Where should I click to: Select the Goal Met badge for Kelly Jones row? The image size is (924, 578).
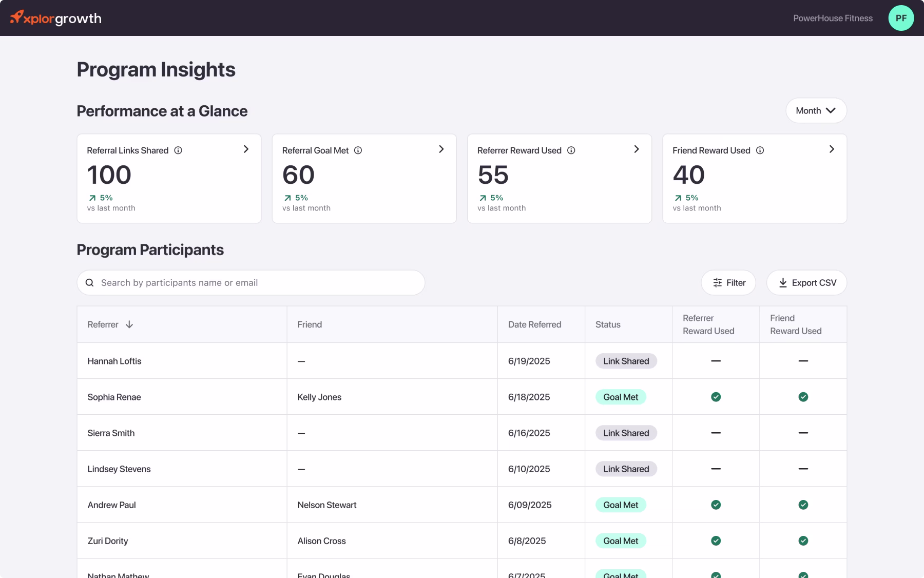click(x=621, y=397)
